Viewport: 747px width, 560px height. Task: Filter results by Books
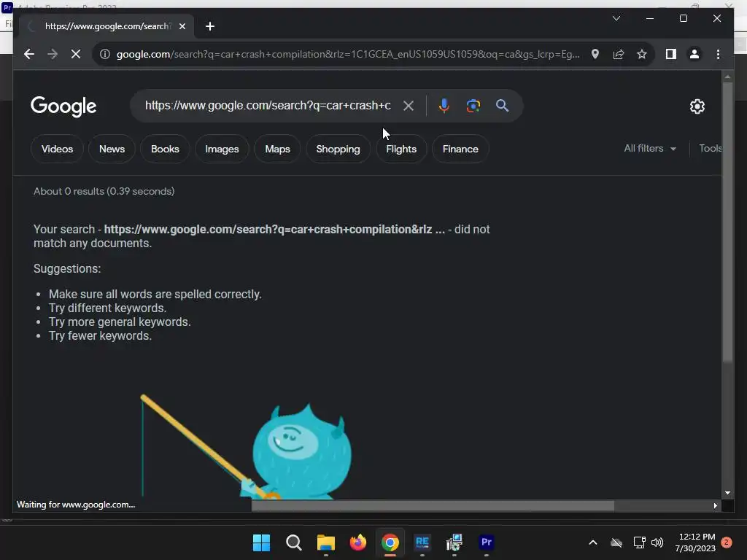165,149
